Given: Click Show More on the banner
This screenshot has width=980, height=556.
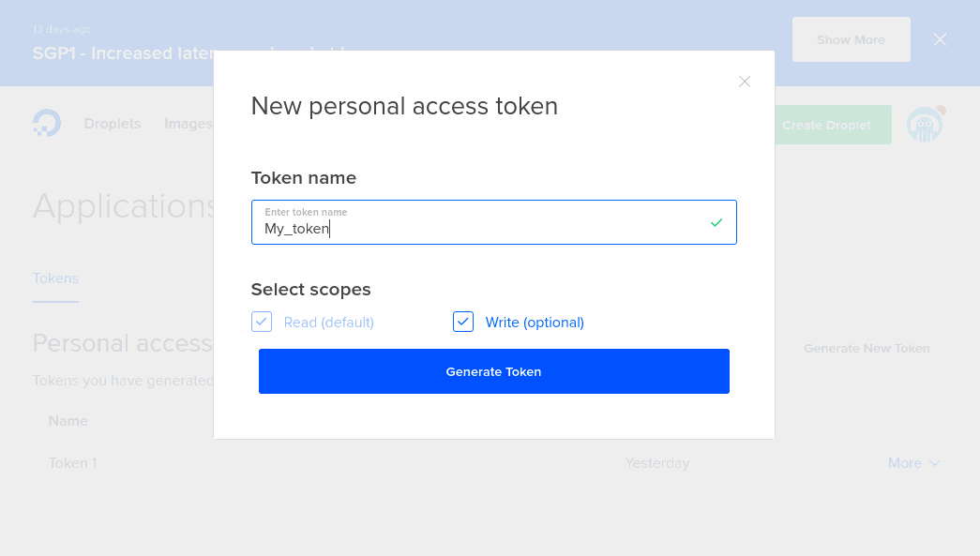Looking at the screenshot, I should [852, 39].
